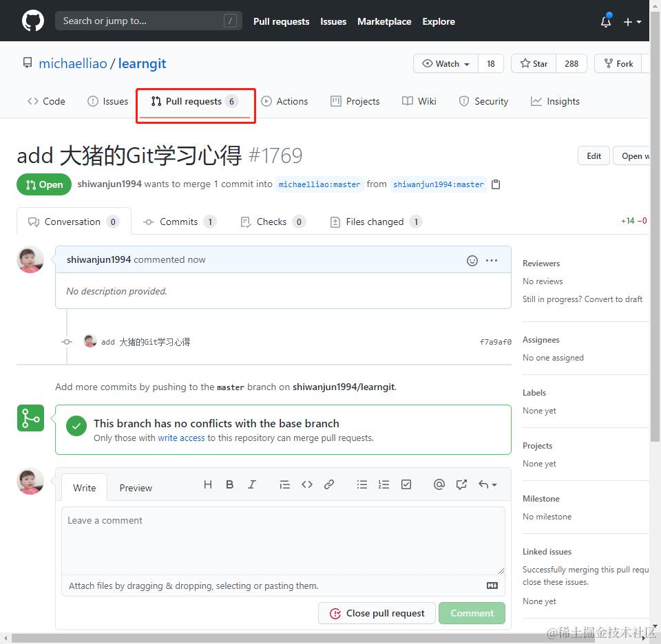Open the shiwanjun1994 author link in header

tap(109, 184)
